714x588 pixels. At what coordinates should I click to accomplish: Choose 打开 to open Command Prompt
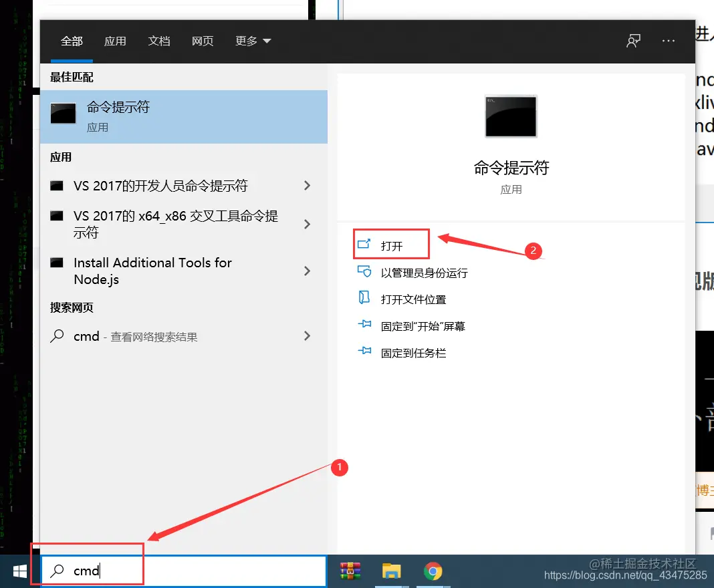[391, 245]
